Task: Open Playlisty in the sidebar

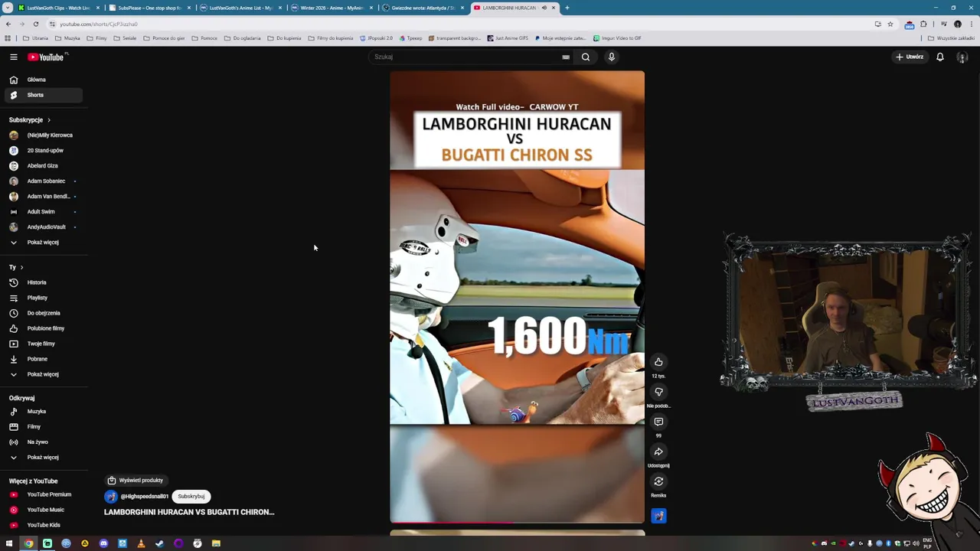Action: pos(42,298)
